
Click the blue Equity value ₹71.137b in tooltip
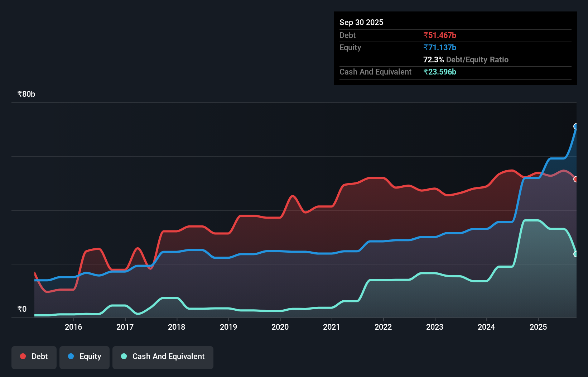439,47
